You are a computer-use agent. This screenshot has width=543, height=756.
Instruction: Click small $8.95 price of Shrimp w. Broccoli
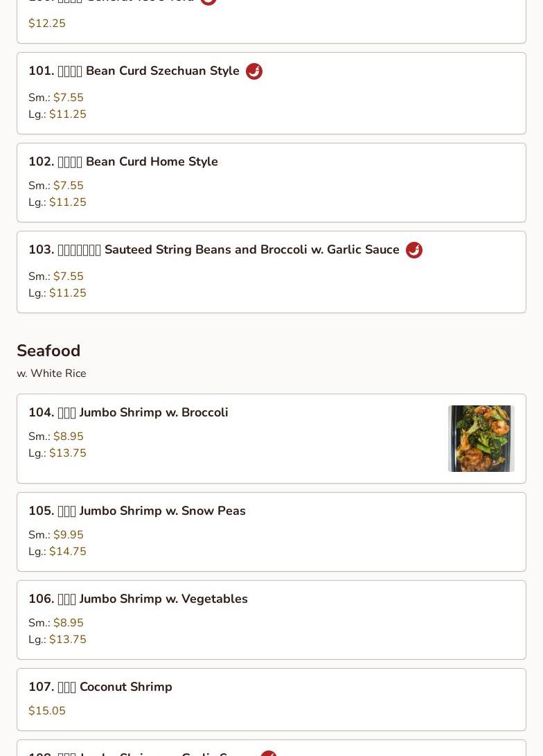click(68, 437)
